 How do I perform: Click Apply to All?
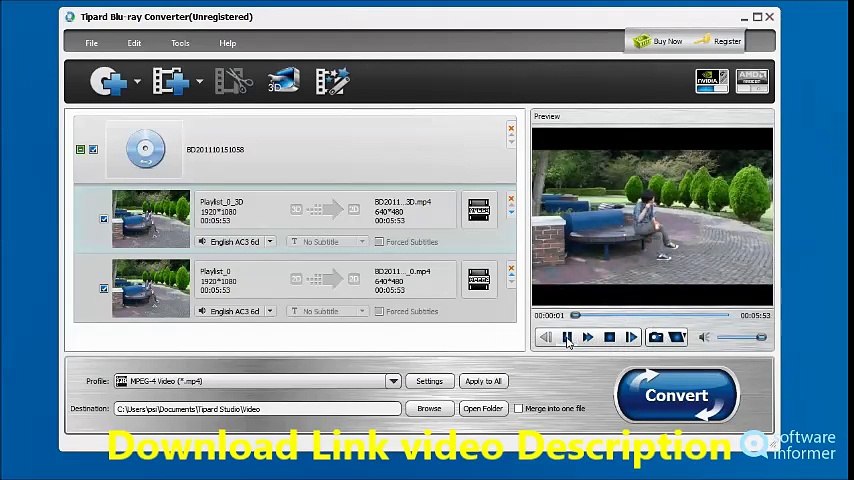click(483, 381)
